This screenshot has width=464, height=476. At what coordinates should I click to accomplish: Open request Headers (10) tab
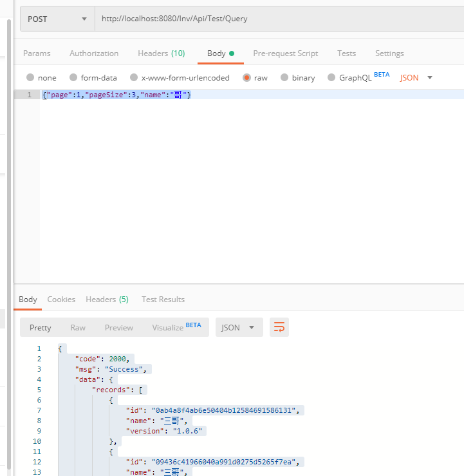tap(162, 53)
